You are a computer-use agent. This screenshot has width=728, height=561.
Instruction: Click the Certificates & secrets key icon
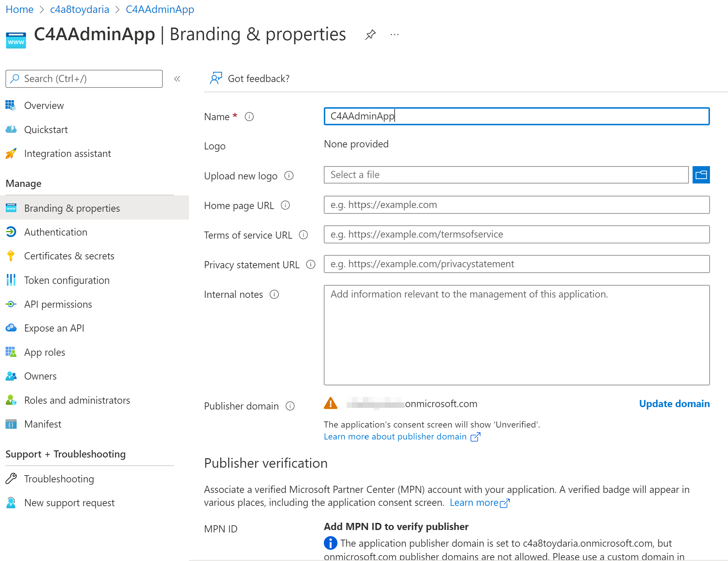[11, 256]
